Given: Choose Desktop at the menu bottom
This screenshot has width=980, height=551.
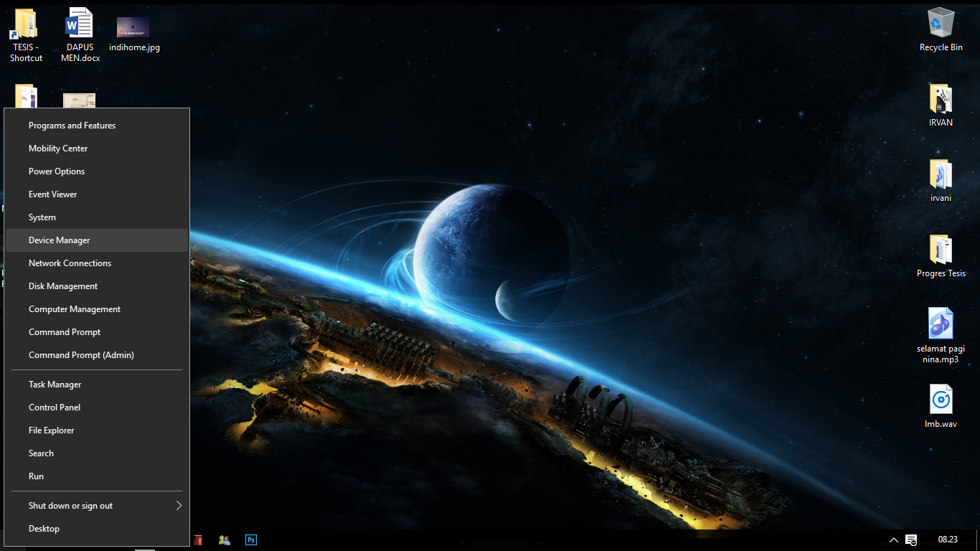Looking at the screenshot, I should pyautogui.click(x=97, y=529).
